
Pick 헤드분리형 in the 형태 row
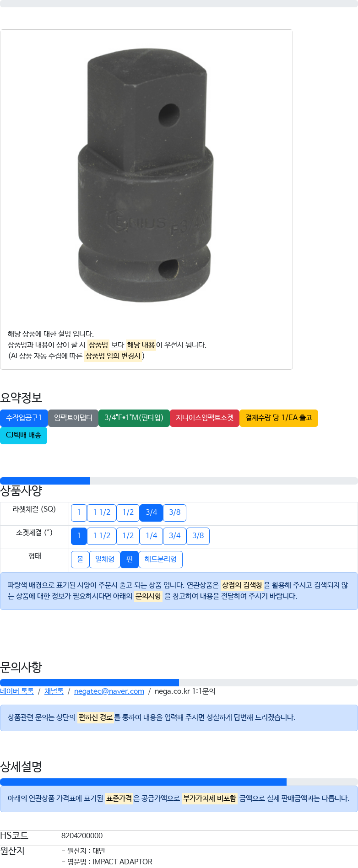(161, 559)
